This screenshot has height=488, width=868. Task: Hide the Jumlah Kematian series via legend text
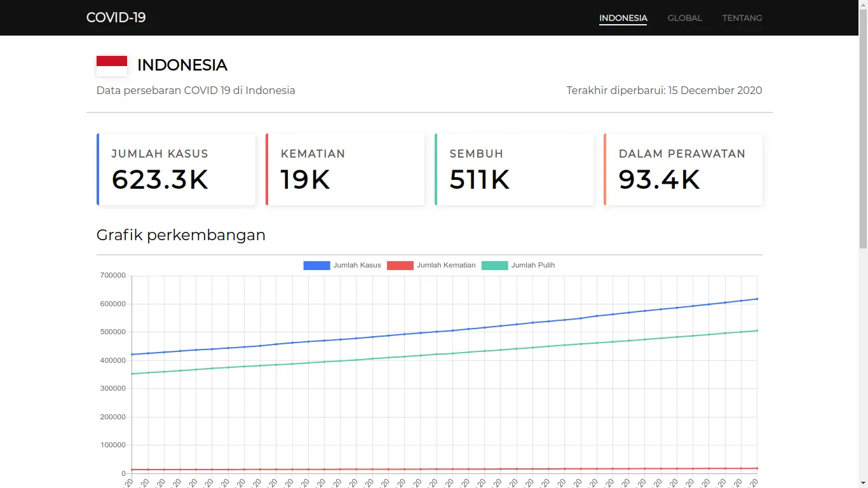click(x=446, y=266)
